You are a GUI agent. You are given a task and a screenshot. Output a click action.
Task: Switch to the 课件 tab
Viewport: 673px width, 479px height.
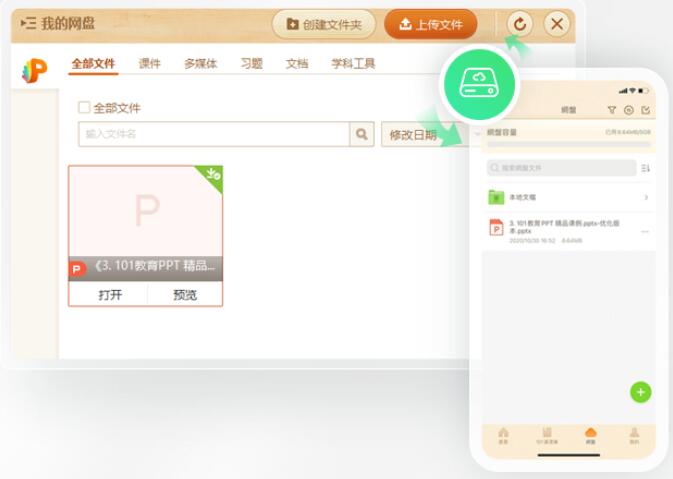tap(149, 63)
